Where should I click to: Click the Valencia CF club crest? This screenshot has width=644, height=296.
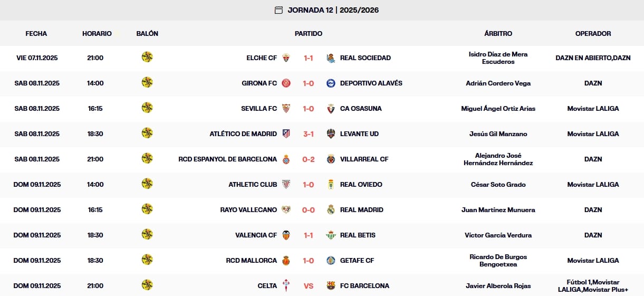pos(286,235)
